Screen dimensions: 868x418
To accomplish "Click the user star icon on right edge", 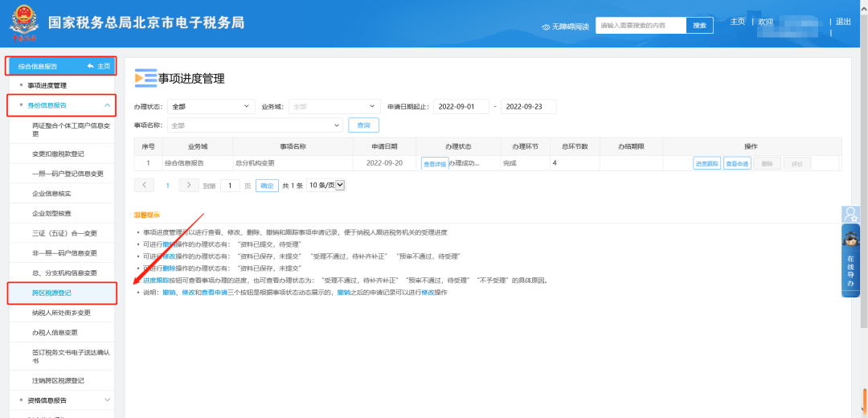I will [x=850, y=214].
